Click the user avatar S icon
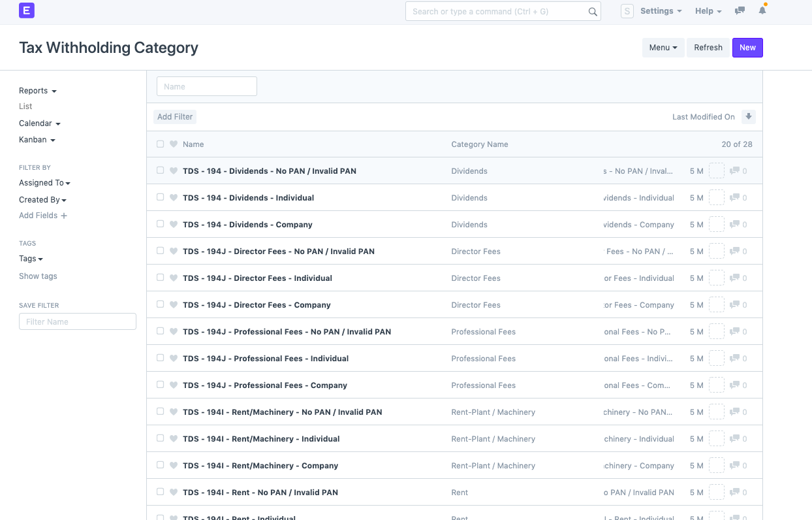Screen dimensions: 812x520 click(627, 11)
